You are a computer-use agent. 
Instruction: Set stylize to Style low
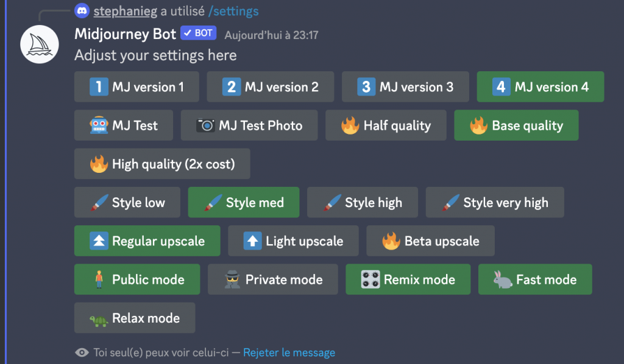coord(127,202)
